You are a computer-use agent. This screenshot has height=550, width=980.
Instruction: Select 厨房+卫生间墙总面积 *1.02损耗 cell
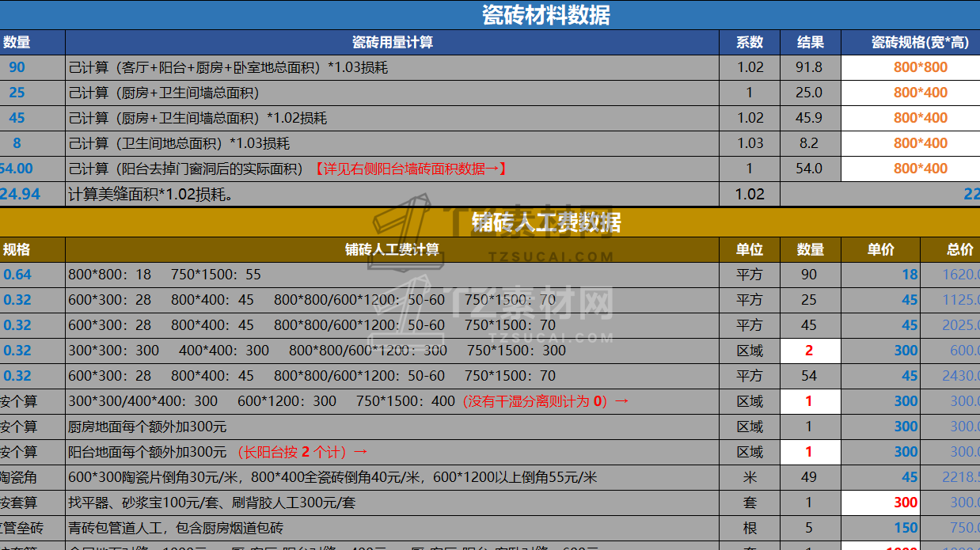click(393, 118)
